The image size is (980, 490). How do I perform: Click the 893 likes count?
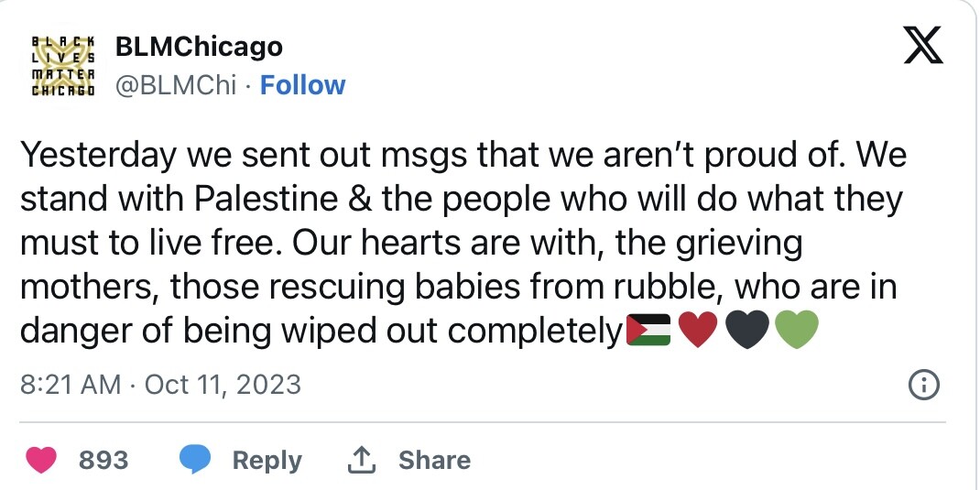(103, 460)
